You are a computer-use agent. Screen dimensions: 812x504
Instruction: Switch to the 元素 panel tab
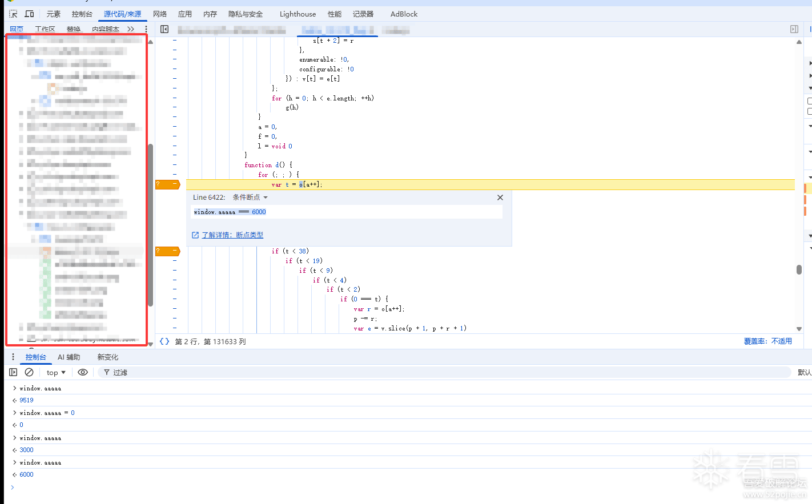54,14
